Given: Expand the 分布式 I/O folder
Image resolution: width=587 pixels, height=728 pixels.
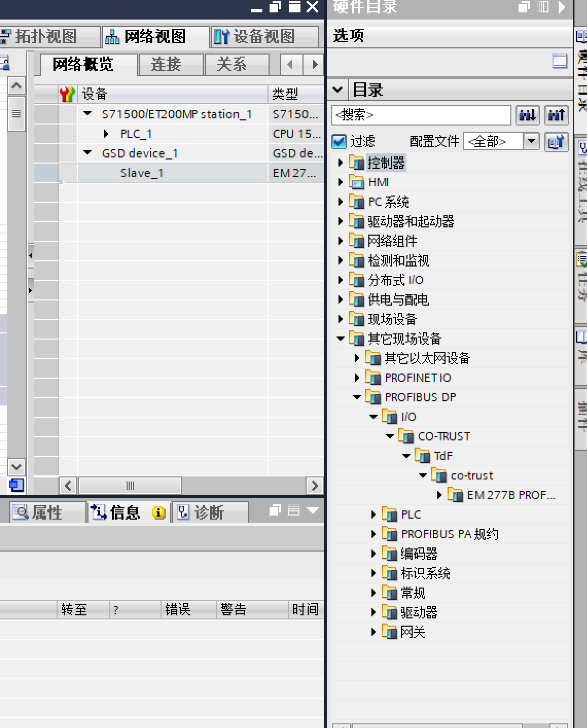Looking at the screenshot, I should point(340,280).
